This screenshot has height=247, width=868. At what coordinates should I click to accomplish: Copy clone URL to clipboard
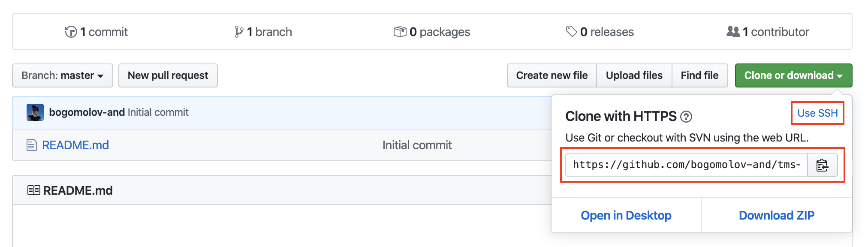pyautogui.click(x=822, y=165)
